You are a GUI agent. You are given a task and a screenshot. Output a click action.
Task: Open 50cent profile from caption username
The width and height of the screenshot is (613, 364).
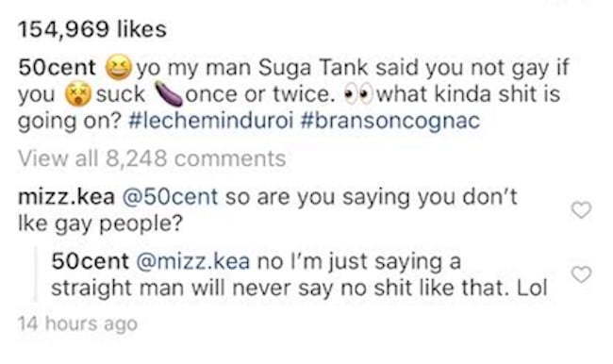[57, 68]
